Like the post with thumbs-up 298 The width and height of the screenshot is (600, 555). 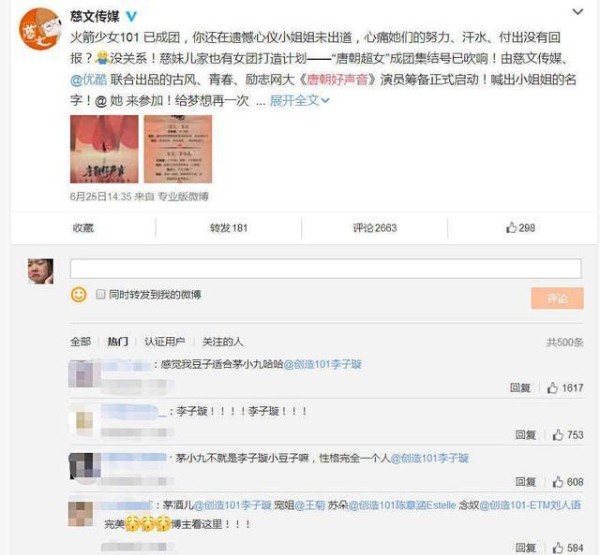520,228
